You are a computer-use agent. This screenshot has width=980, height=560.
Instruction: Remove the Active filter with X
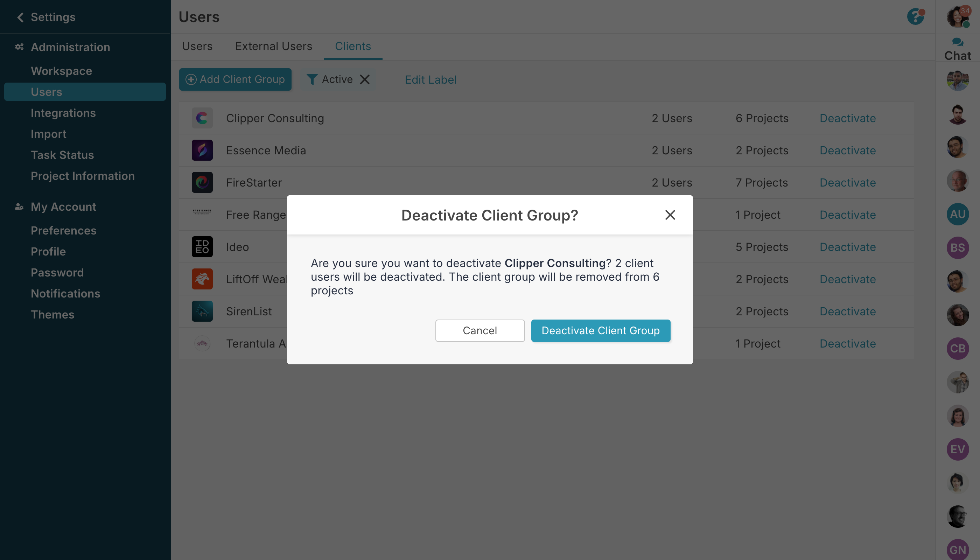tap(365, 79)
